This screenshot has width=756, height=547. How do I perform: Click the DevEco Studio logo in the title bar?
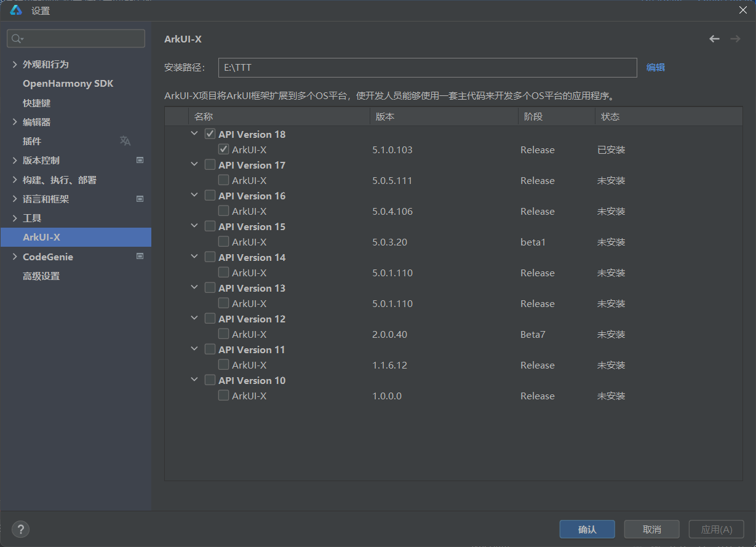[16, 10]
